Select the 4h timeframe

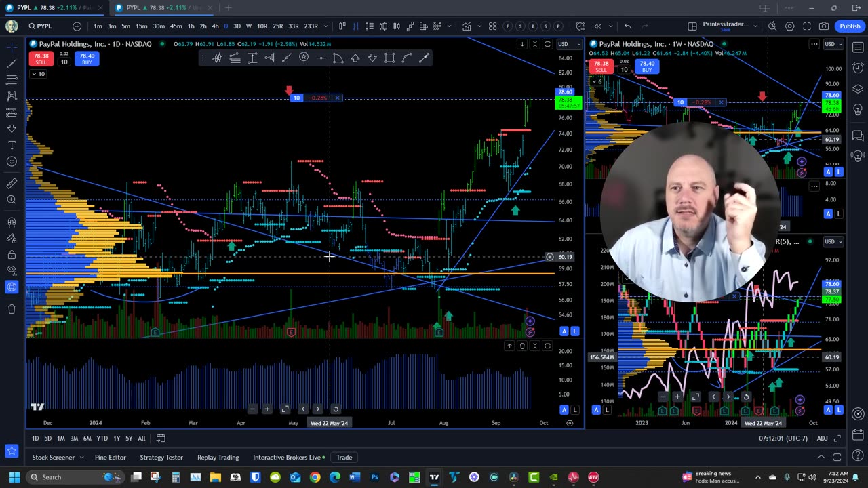pyautogui.click(x=215, y=26)
